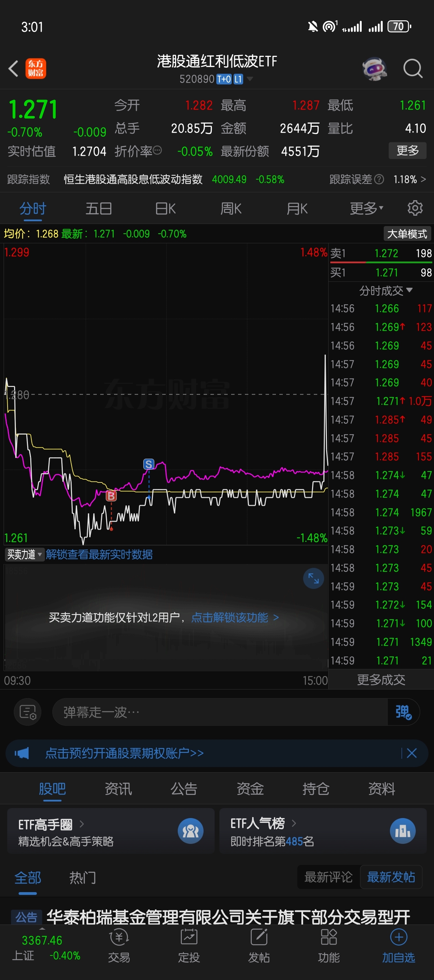Tap the back arrow icon
The image size is (434, 980).
[x=13, y=69]
